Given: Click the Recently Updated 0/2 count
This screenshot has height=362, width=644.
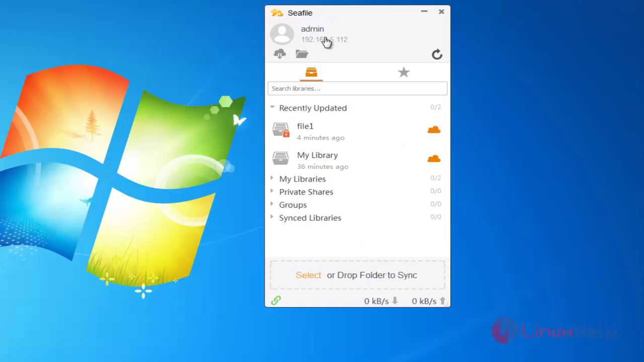Looking at the screenshot, I should click(436, 107).
